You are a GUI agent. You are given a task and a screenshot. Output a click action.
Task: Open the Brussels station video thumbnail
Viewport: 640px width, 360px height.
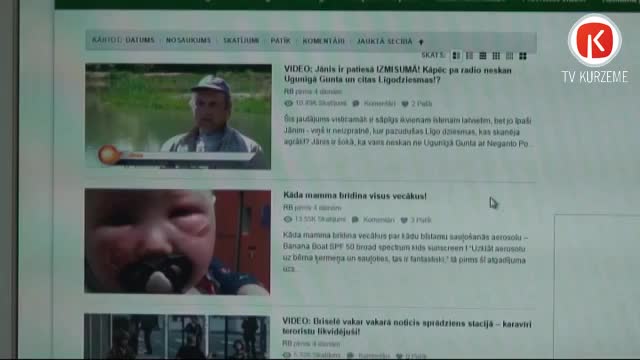click(x=177, y=336)
